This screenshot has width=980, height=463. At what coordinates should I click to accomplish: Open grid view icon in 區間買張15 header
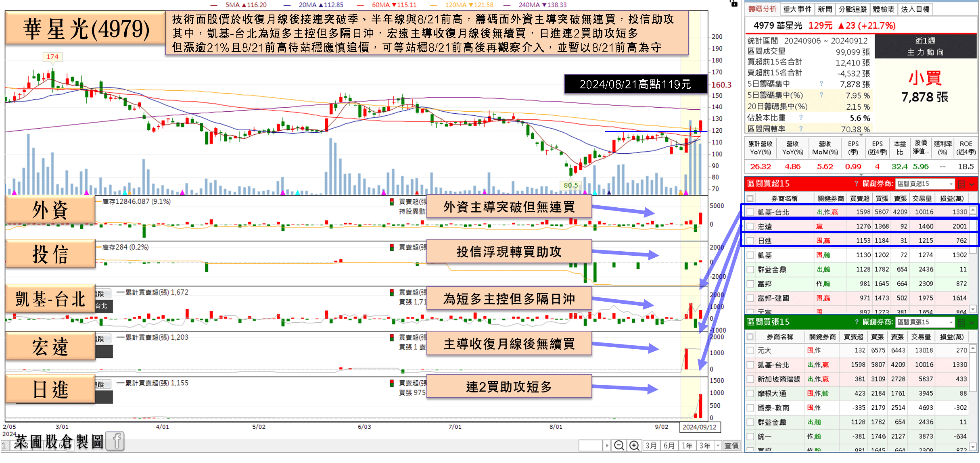(961, 322)
